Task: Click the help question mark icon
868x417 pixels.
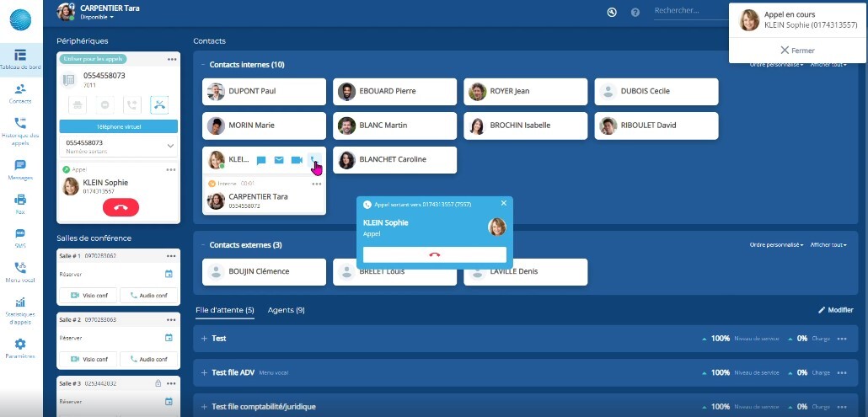Action: 635,12
